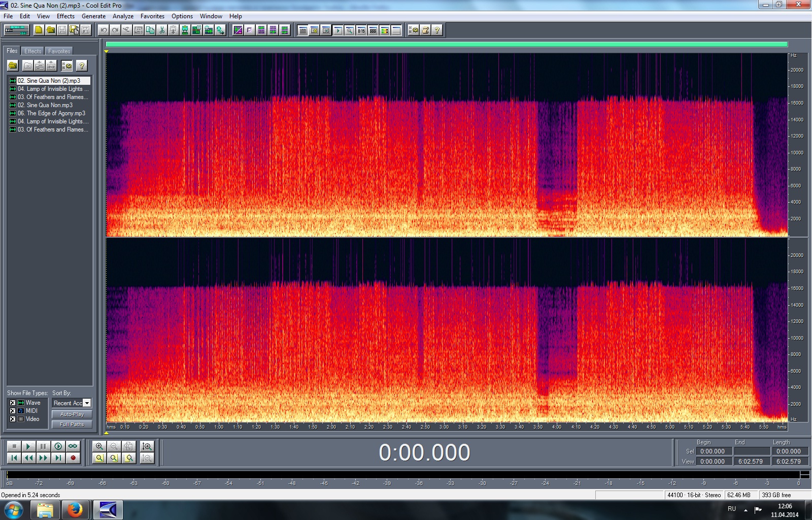Open file via Files panel folder icon

[x=13, y=66]
